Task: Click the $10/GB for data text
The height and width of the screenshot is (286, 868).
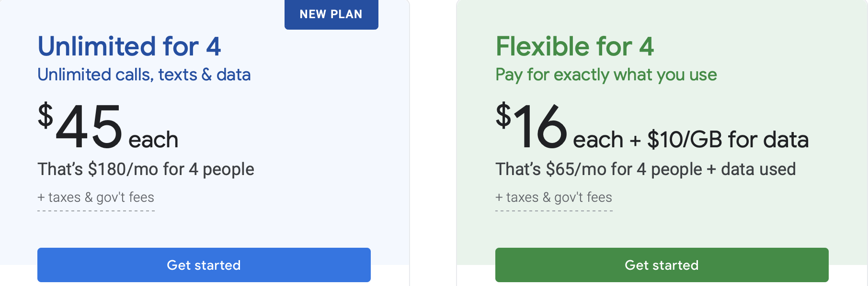Action: (x=728, y=140)
